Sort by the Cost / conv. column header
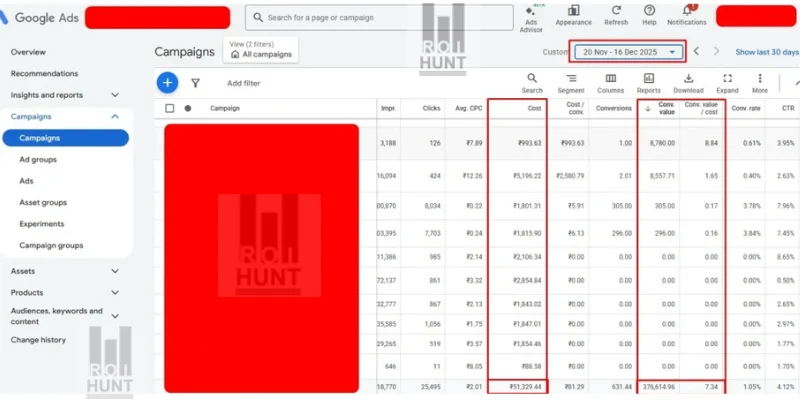The width and height of the screenshot is (800, 400). click(x=575, y=108)
